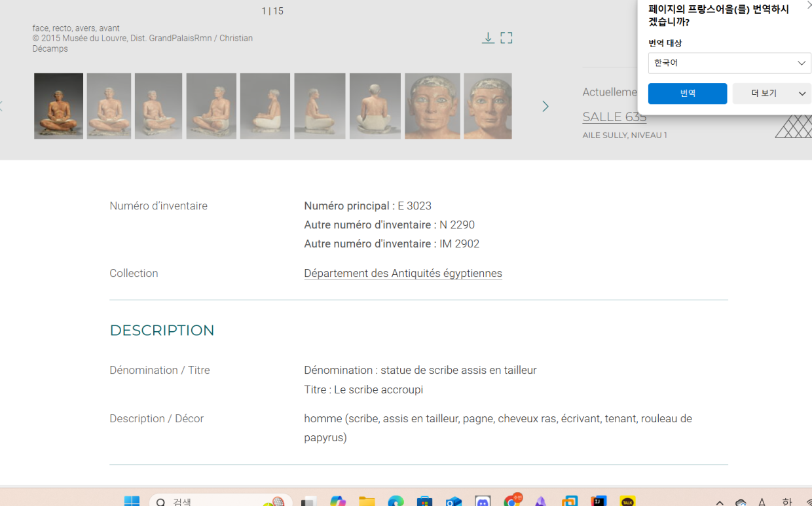The width and height of the screenshot is (812, 506).
Task: Open Département des Antiquités égyptiennes link
Action: 403,274
